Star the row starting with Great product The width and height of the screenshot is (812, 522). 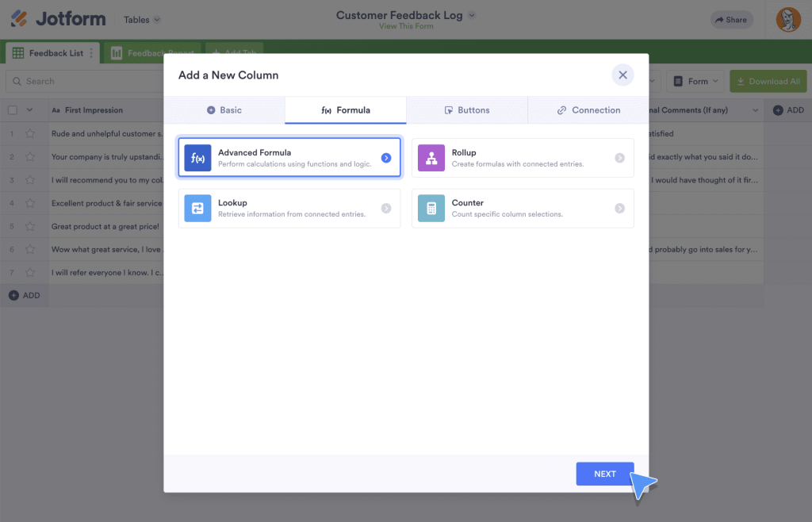30,226
